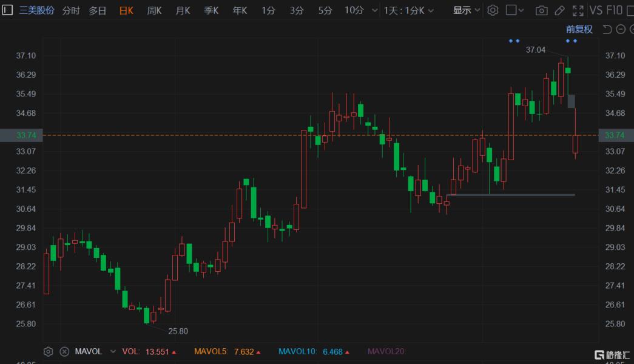
Task: Zoom out chart with minus circle icon
Action: click(x=621, y=29)
